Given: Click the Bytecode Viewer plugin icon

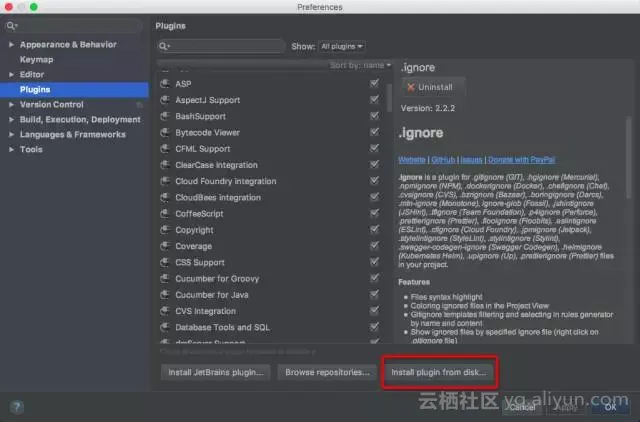Looking at the screenshot, I should [x=165, y=133].
